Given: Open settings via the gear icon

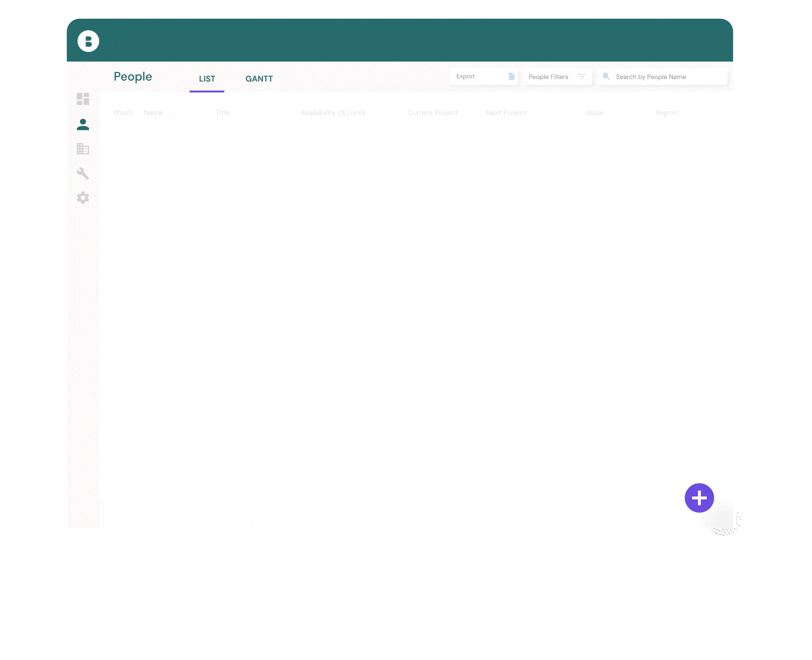Looking at the screenshot, I should 83,198.
